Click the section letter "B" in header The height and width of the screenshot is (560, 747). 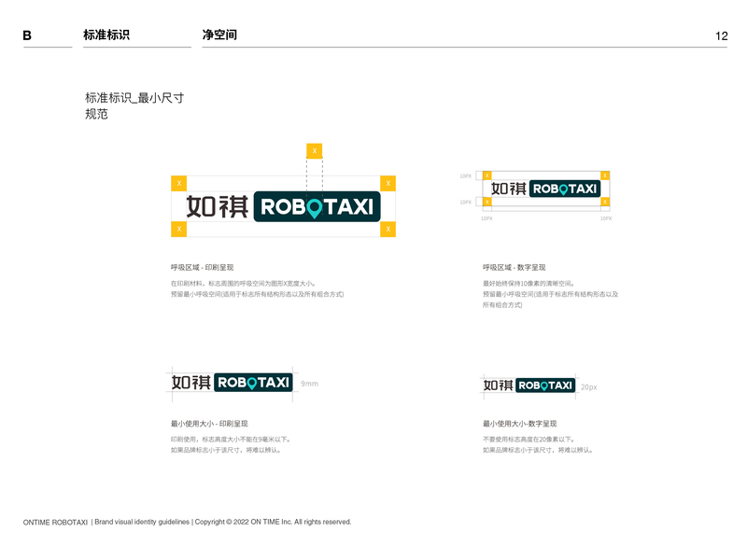pos(27,35)
